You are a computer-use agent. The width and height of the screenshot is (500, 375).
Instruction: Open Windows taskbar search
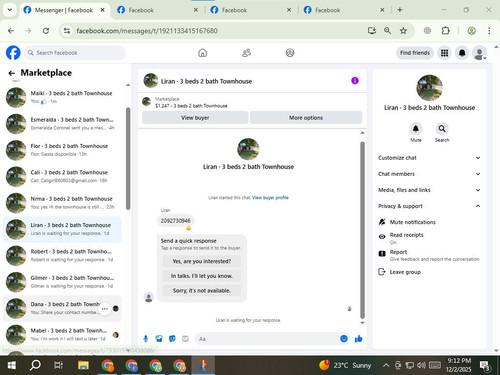tap(35, 365)
